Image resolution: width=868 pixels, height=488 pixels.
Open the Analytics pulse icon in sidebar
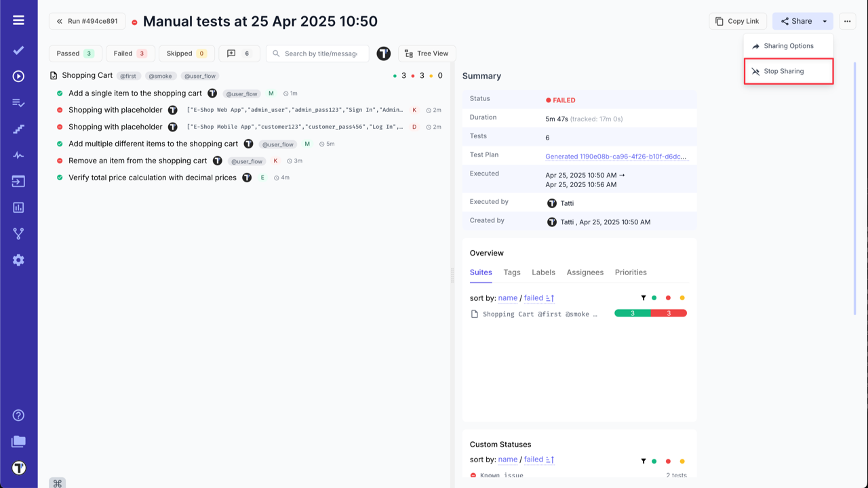tap(18, 155)
